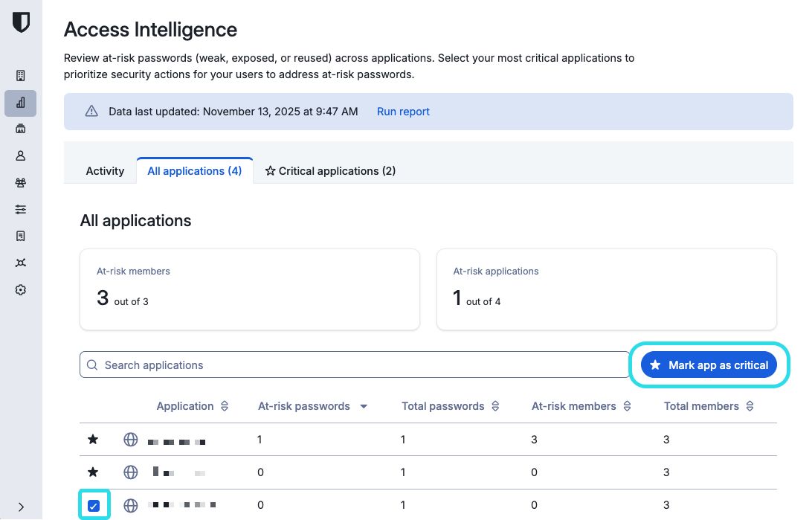Image resolution: width=812 pixels, height=520 pixels.
Task: Open the Critical applications (2) tab
Action: point(330,171)
